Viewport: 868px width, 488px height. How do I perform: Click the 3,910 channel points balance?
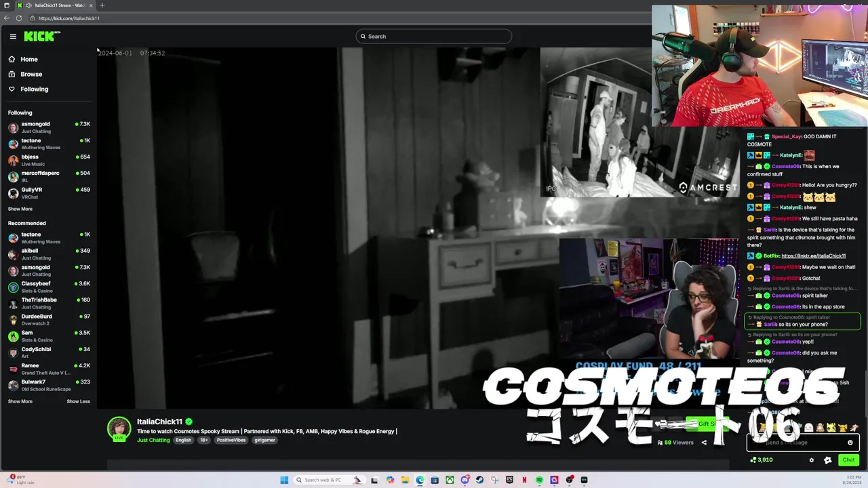762,460
